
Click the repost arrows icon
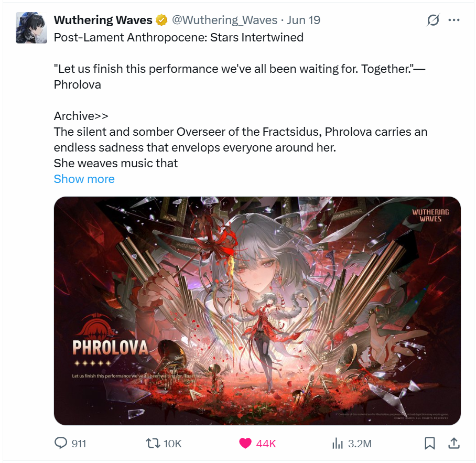click(153, 443)
